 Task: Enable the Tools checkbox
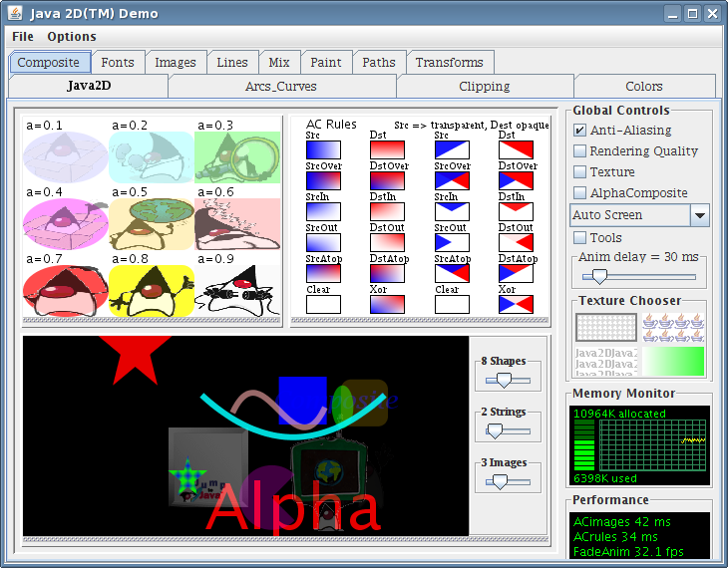point(579,238)
